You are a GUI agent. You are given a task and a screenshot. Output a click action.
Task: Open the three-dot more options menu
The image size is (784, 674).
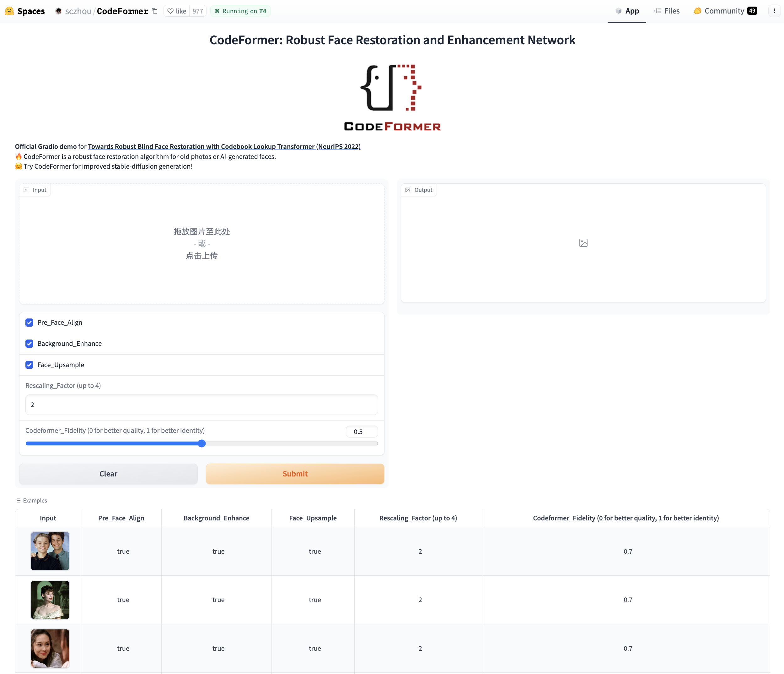click(x=774, y=11)
